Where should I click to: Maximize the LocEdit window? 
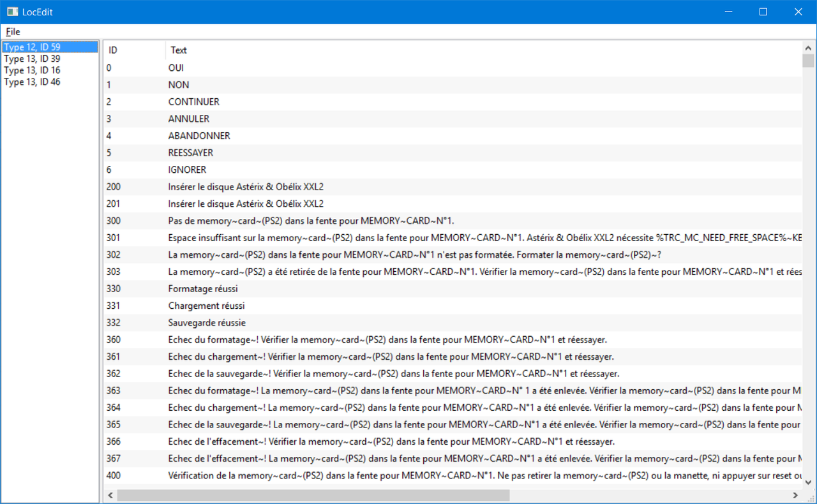coord(763,11)
